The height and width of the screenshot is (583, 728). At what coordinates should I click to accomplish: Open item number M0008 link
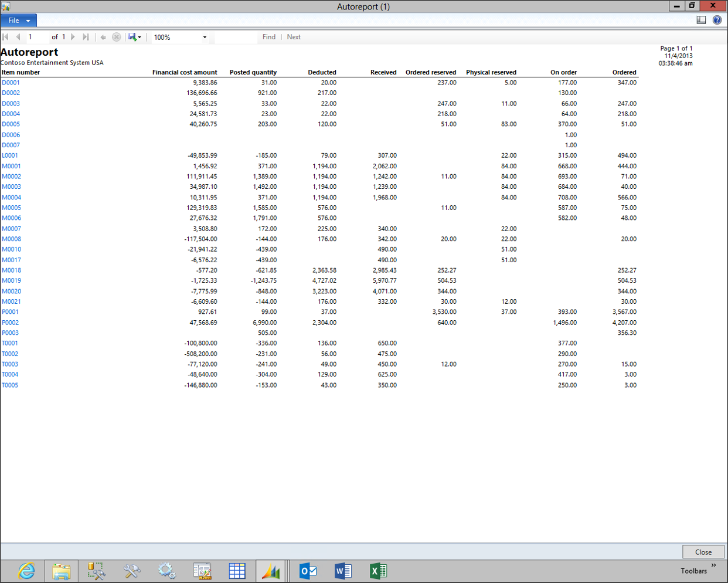coord(11,239)
